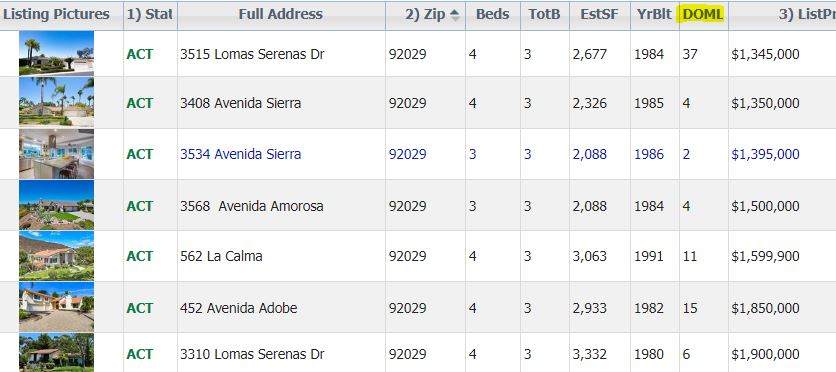Open the 3408 Avenida Sierra listing thumbnail

[57, 102]
